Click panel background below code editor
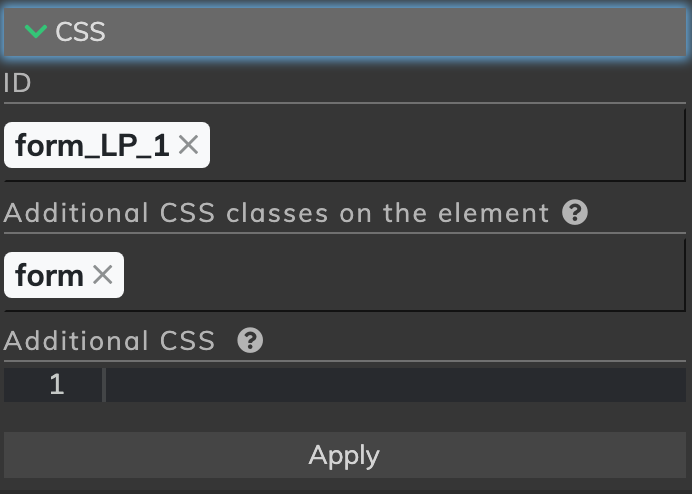The height and width of the screenshot is (494, 692). pos(345,417)
